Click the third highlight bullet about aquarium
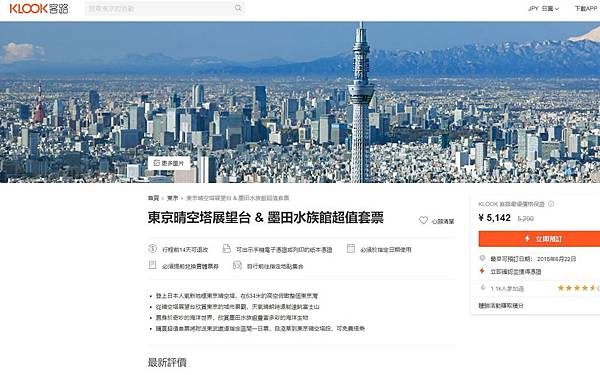Image resolution: width=600 pixels, height=375 pixels. click(232, 317)
